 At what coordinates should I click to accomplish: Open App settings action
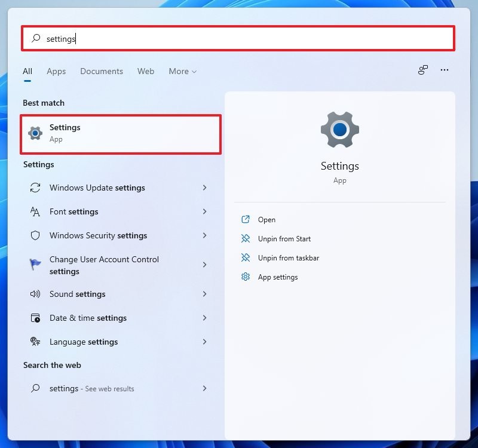278,277
